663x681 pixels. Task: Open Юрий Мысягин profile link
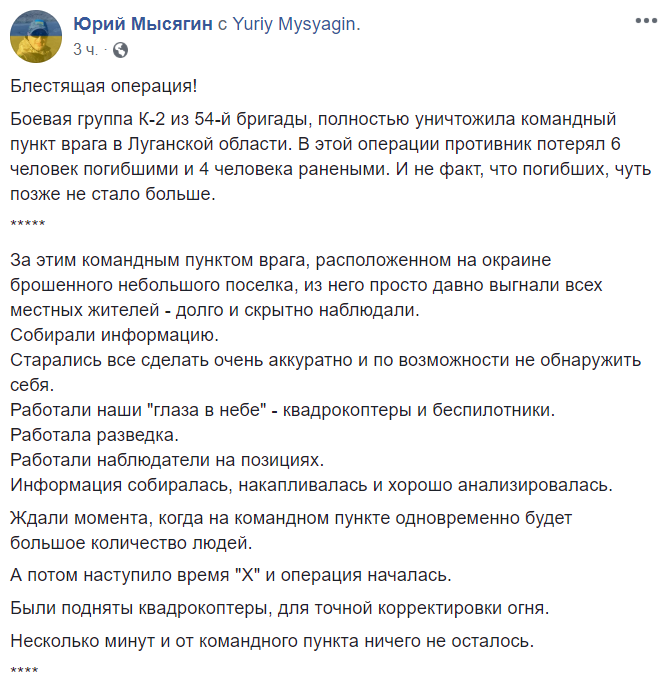pos(143,24)
